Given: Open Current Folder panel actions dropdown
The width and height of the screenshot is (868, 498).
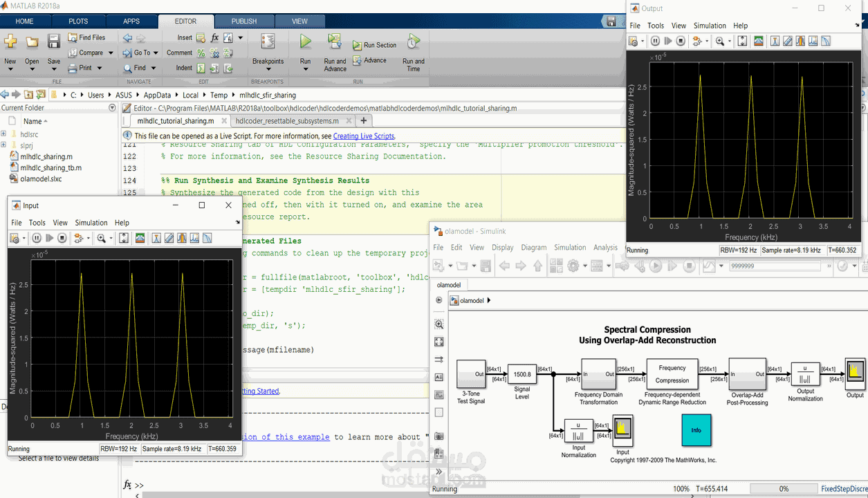Looking at the screenshot, I should coord(112,108).
